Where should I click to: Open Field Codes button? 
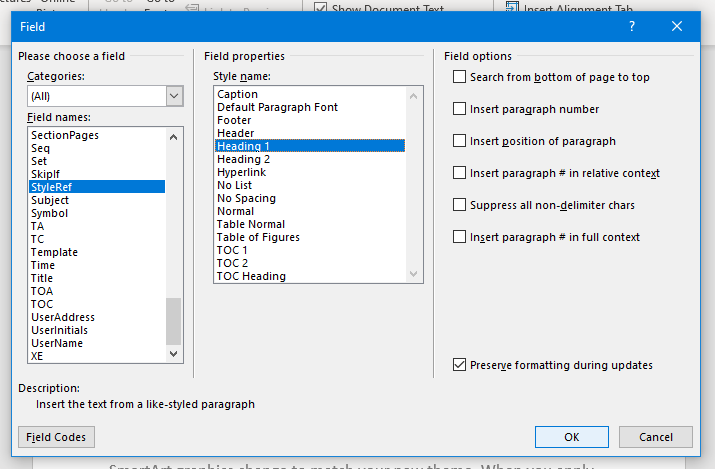[56, 437]
